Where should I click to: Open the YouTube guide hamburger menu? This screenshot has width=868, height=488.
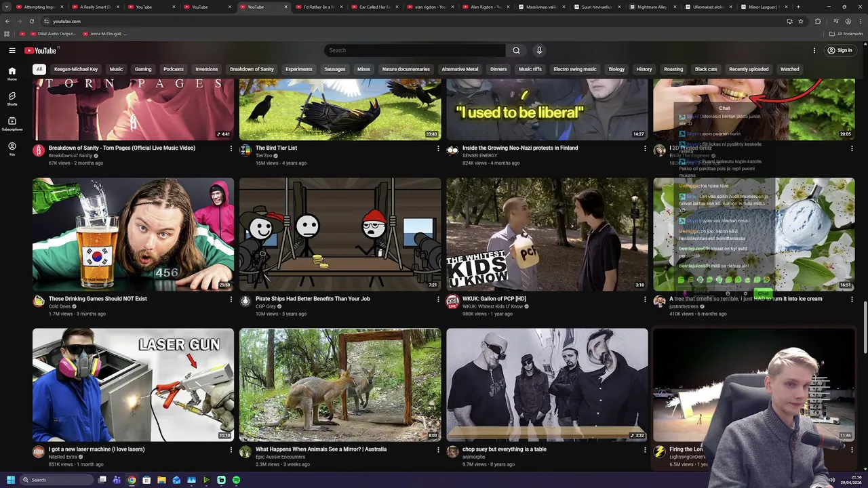point(12,50)
